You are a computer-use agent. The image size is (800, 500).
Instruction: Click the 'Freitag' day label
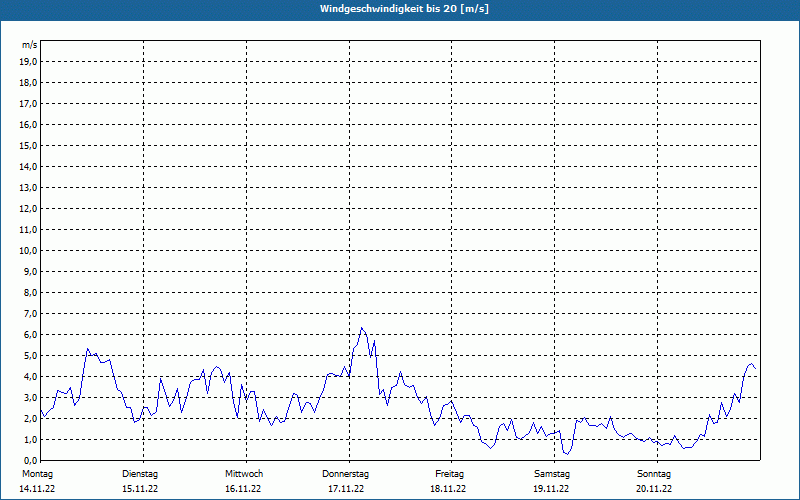pos(449,474)
